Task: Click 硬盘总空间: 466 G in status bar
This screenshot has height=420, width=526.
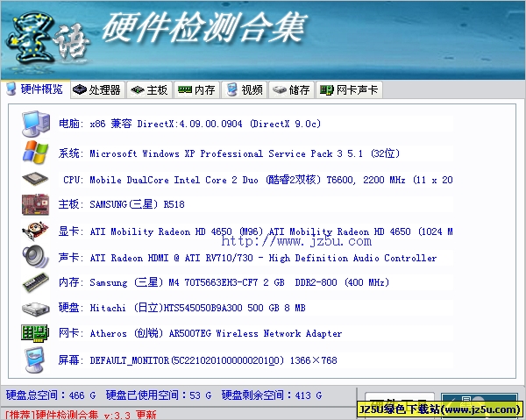Action: pyautogui.click(x=51, y=395)
